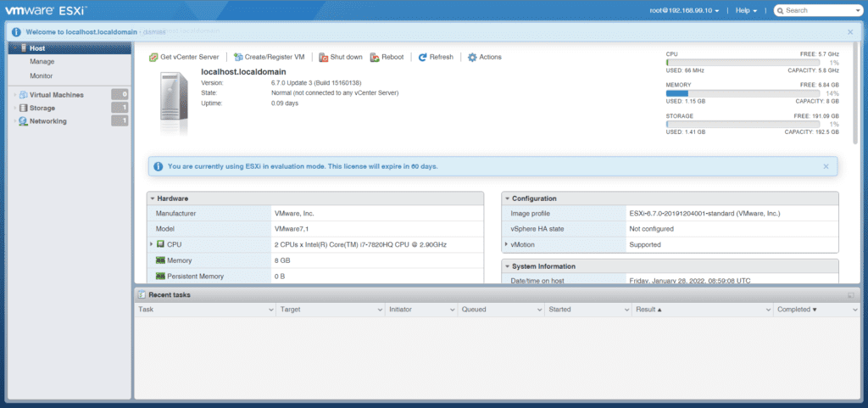The width and height of the screenshot is (868, 408).
Task: Dismiss the welcome message link
Action: 154,32
